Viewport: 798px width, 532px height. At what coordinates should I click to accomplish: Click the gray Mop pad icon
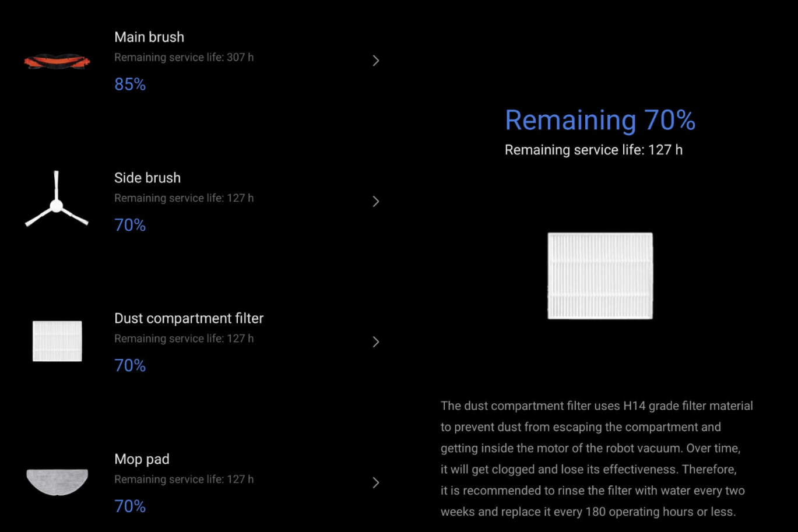[57, 482]
